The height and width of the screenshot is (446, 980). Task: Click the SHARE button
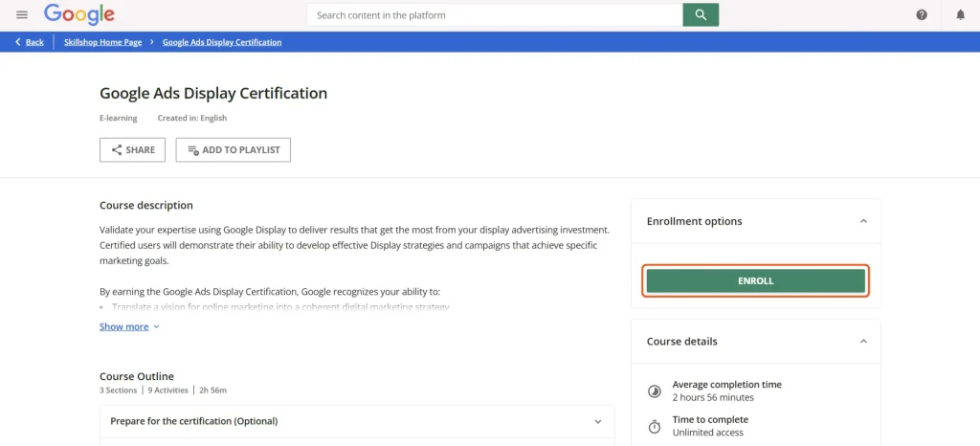132,150
